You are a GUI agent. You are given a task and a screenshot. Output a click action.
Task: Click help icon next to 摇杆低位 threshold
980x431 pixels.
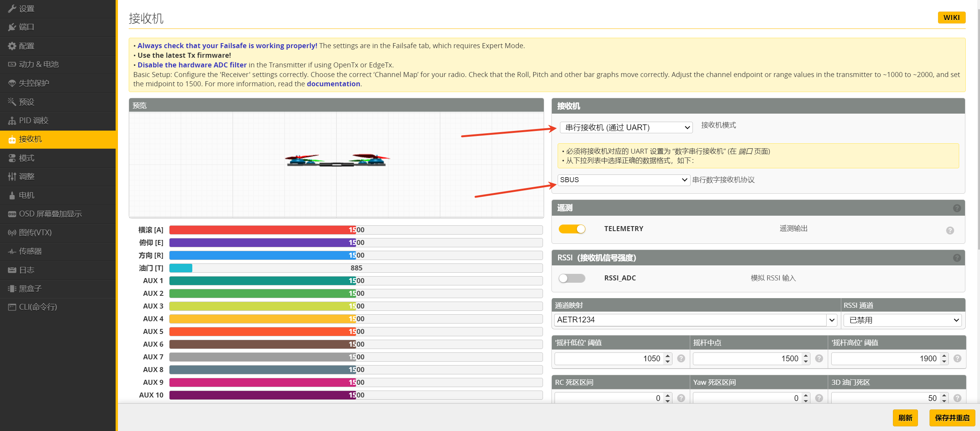(x=681, y=359)
